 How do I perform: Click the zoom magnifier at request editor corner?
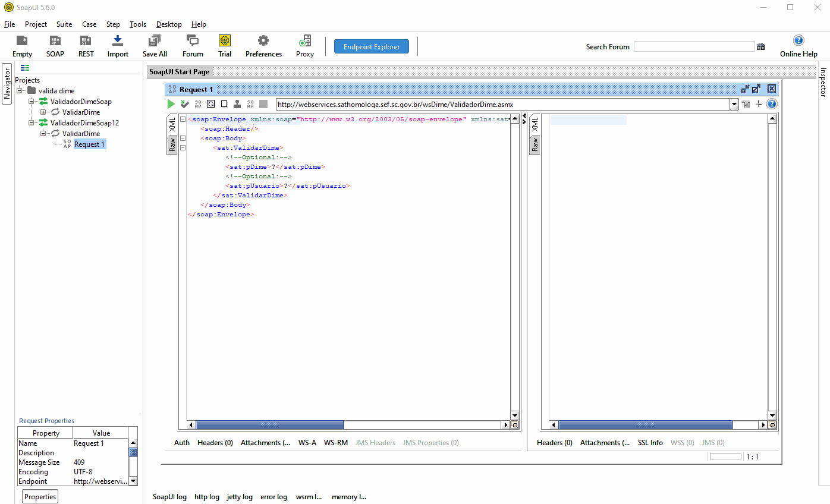pos(515,425)
